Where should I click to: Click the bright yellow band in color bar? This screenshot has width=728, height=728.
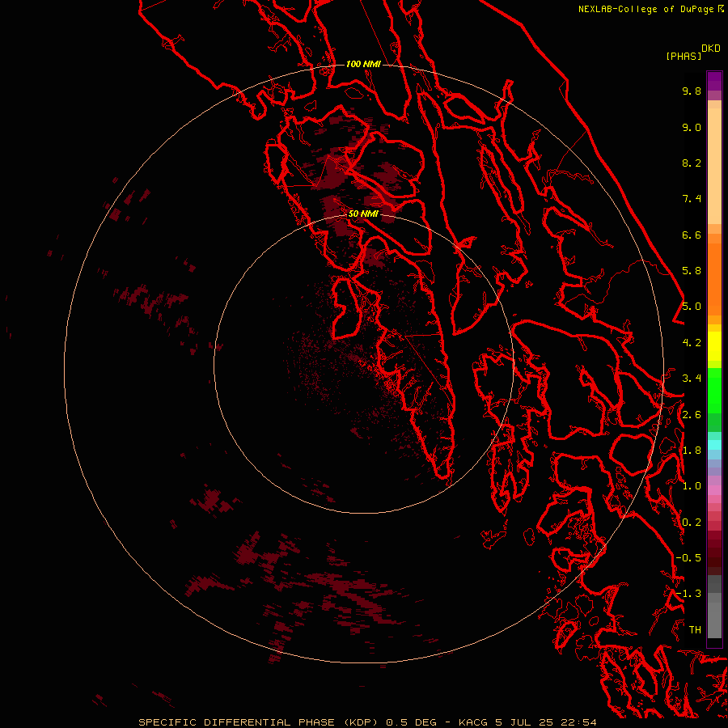(x=714, y=346)
